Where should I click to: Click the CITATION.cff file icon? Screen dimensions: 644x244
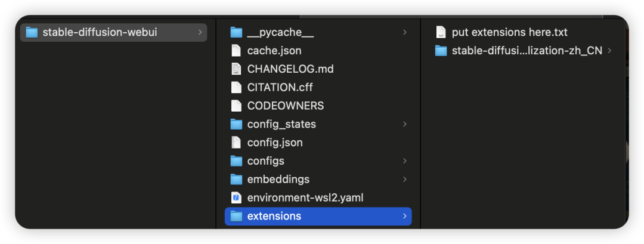236,88
